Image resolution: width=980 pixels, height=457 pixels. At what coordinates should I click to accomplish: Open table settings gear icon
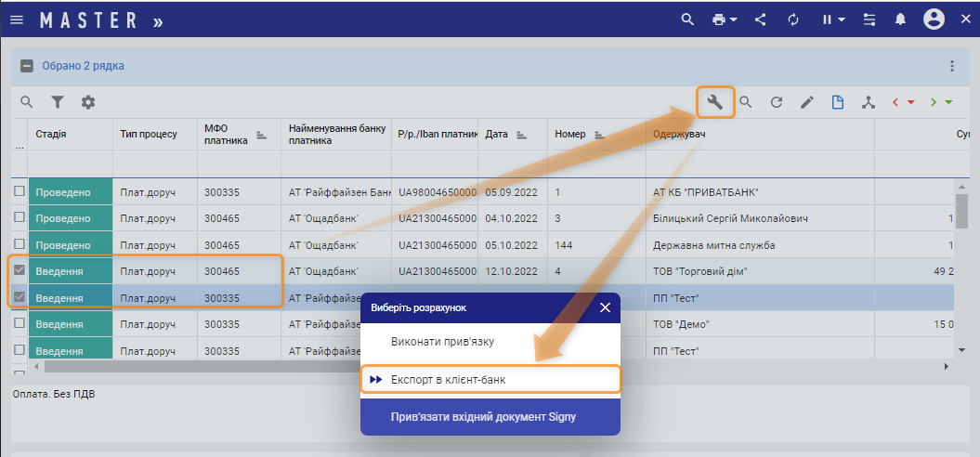88,102
